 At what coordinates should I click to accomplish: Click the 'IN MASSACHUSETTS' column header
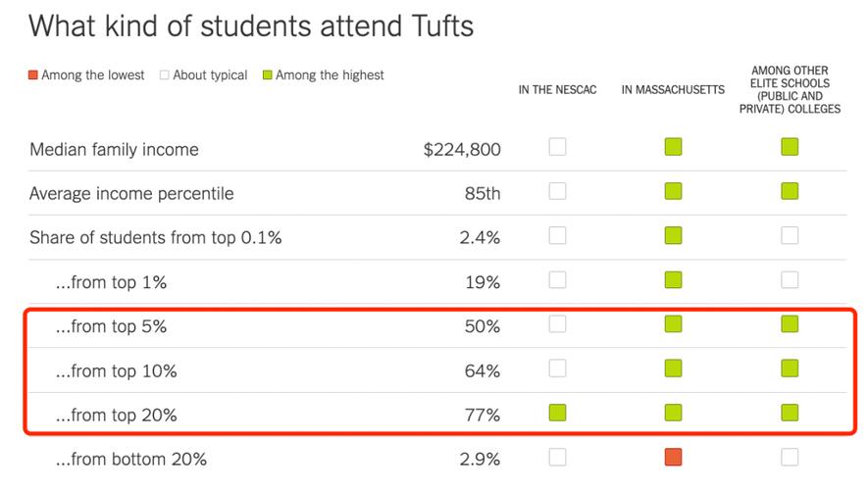pyautogui.click(x=673, y=90)
